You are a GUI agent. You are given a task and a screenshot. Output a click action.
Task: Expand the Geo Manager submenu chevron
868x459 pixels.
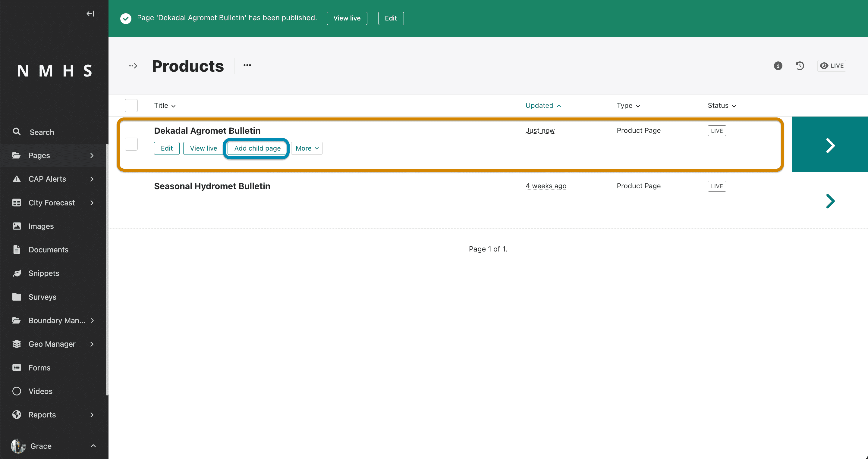(92, 344)
